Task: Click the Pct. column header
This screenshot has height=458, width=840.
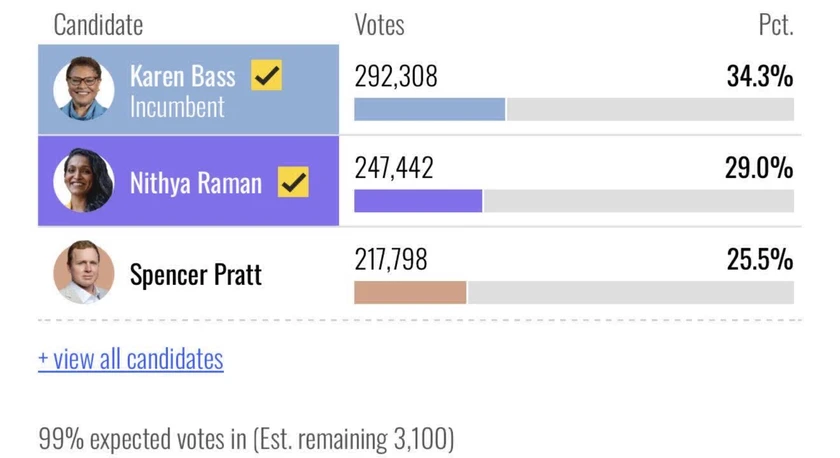Action: (776, 25)
